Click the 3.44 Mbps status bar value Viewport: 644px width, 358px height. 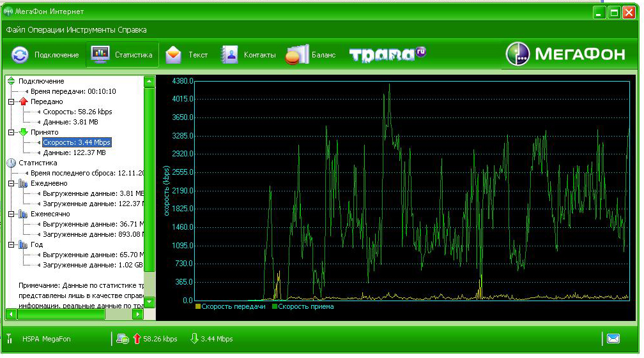217,339
